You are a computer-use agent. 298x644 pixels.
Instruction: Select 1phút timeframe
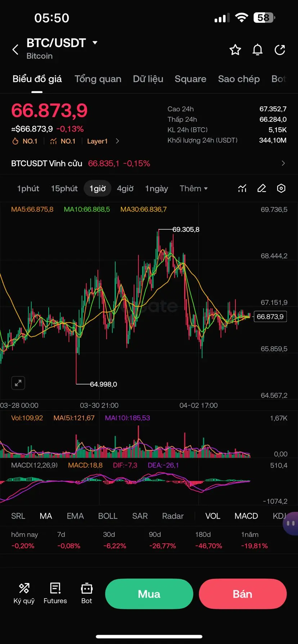[28, 188]
